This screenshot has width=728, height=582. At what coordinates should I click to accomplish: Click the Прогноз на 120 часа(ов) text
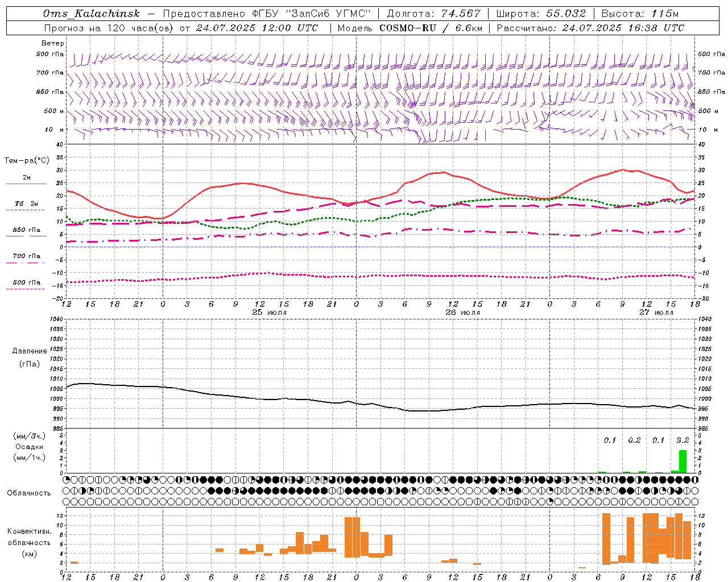click(109, 28)
